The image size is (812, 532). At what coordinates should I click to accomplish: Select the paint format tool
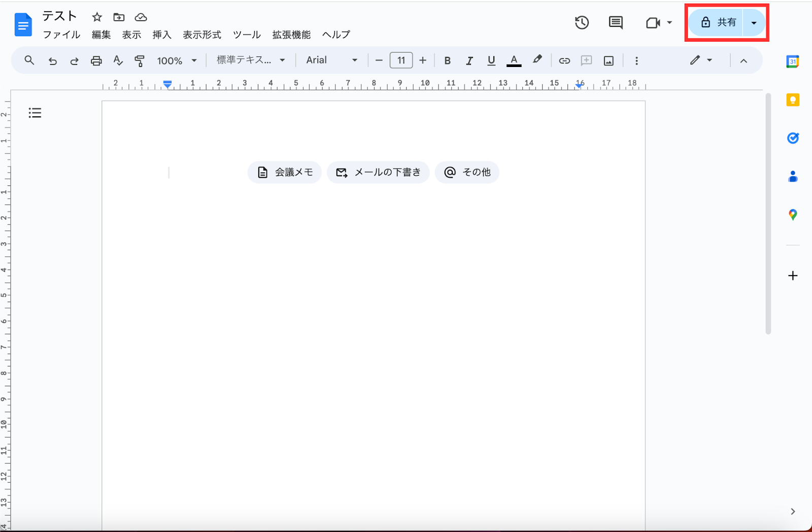point(139,61)
